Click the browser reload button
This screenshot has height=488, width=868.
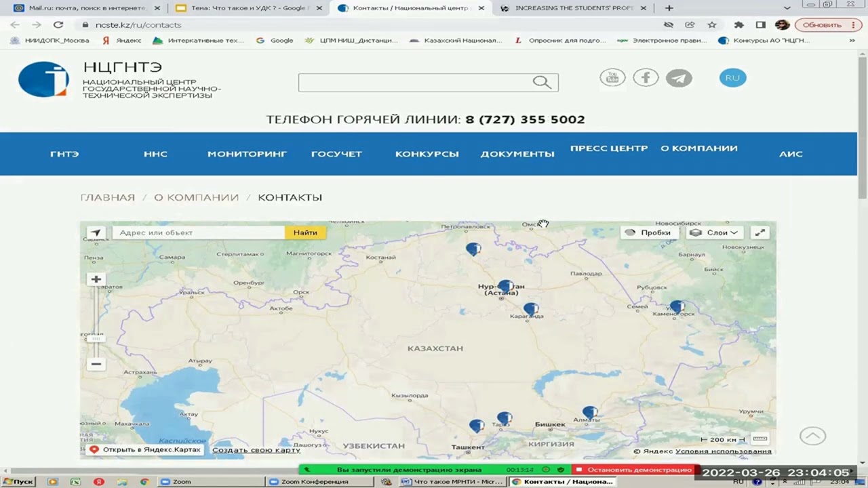58,24
